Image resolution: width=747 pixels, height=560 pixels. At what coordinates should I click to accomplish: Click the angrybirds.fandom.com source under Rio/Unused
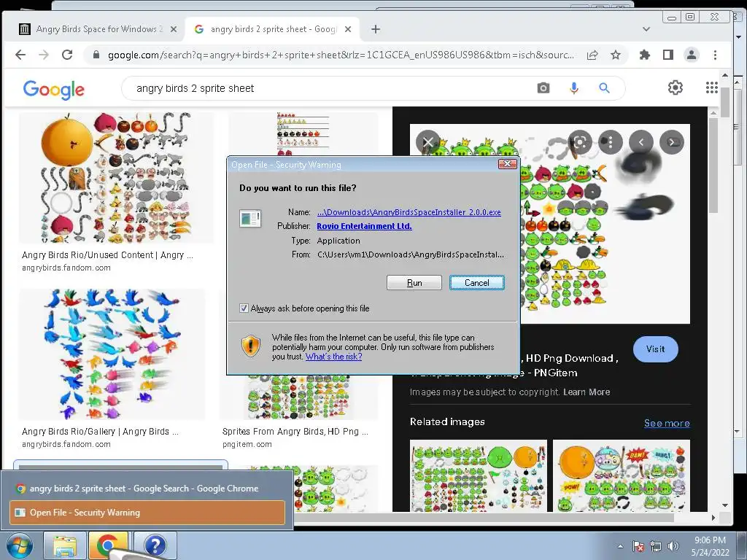(x=66, y=268)
